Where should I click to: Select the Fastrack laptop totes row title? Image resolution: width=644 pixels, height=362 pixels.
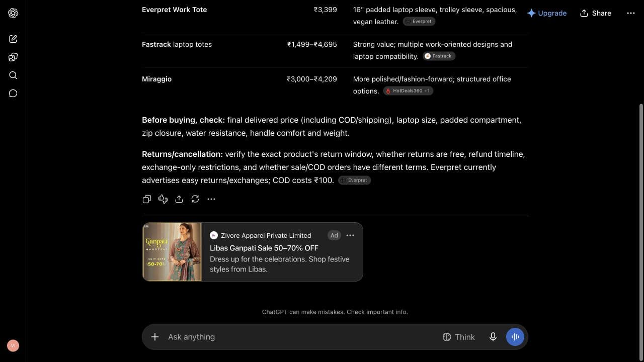[177, 44]
